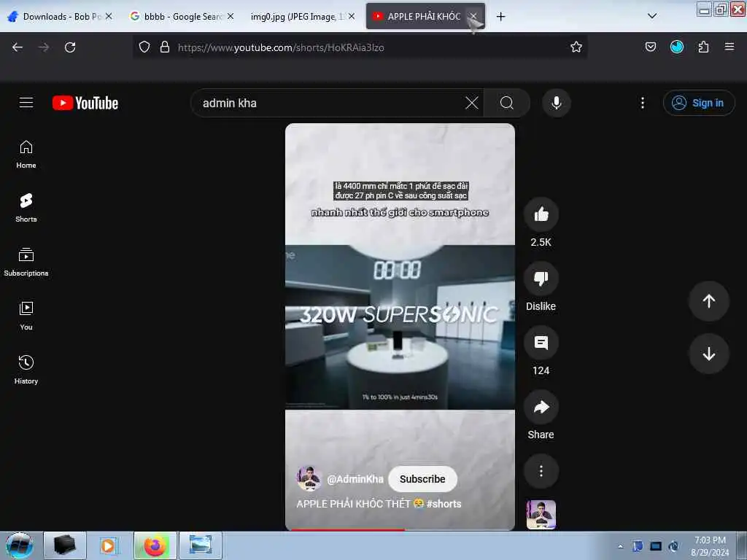Open the @AdminKha channel link

[x=355, y=479]
